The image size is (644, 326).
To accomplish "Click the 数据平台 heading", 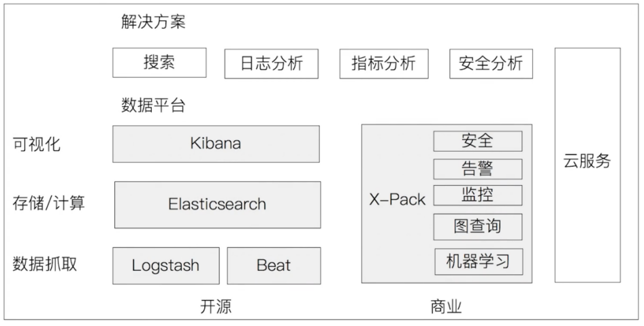I will tap(153, 105).
